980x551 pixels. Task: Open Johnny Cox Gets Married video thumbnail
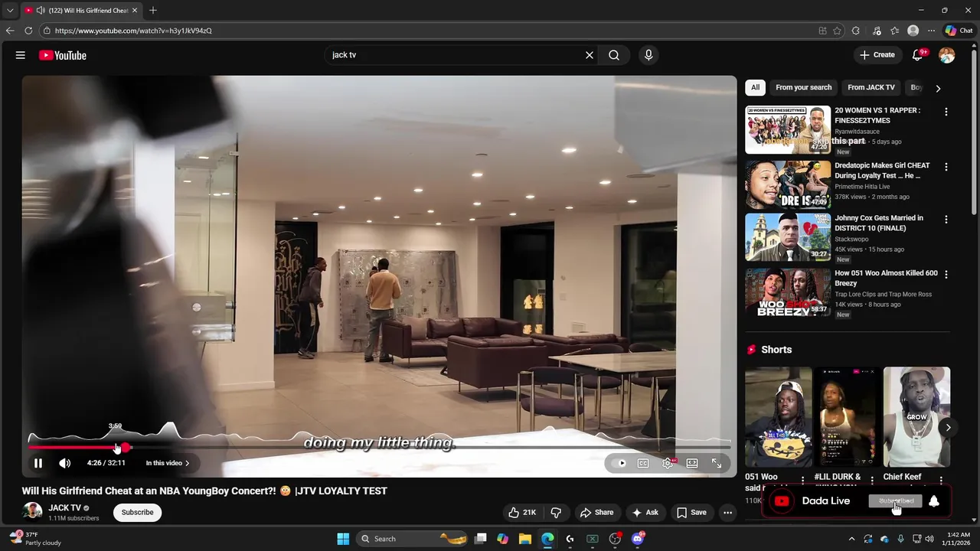[x=788, y=237]
